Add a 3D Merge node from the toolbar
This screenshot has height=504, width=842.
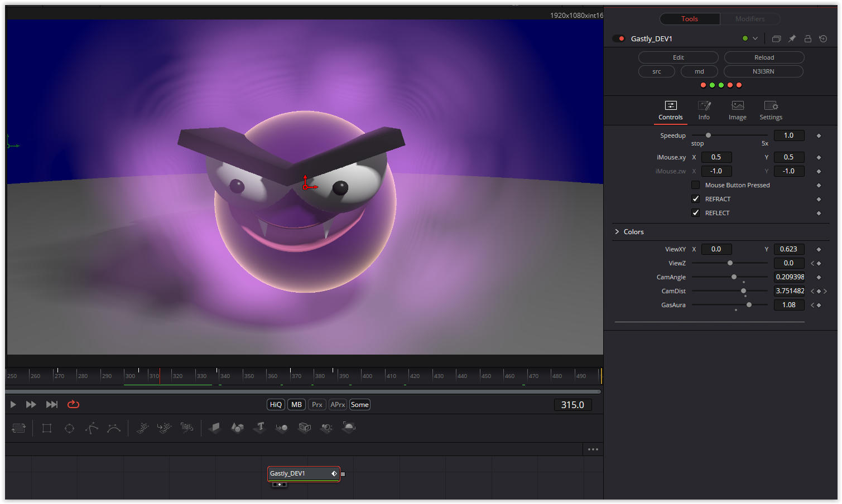pyautogui.click(x=282, y=428)
